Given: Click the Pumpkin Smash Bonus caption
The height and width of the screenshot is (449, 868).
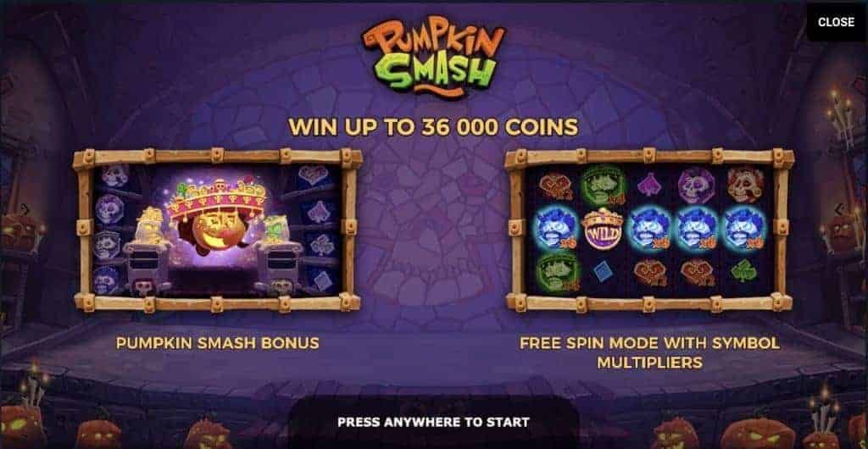Looking at the screenshot, I should 218,343.
